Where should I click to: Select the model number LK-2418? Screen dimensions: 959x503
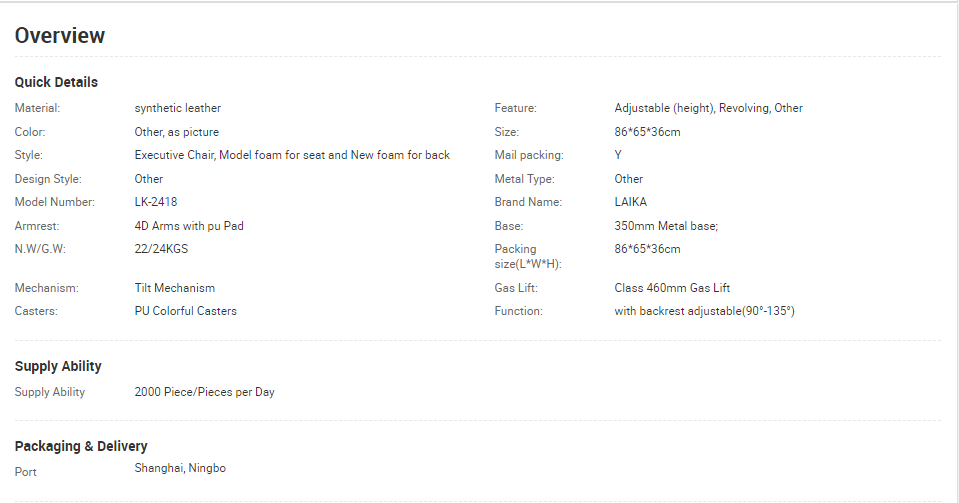[156, 202]
